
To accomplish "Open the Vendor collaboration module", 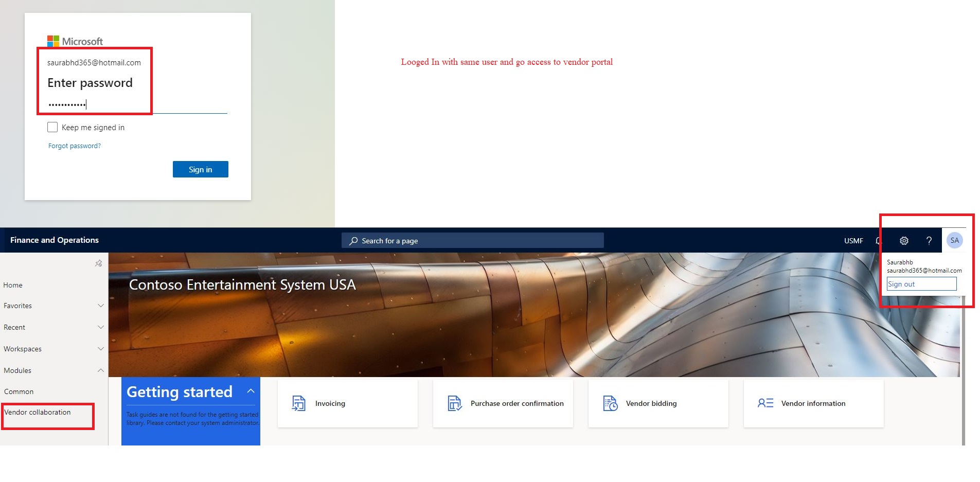I will tap(37, 412).
